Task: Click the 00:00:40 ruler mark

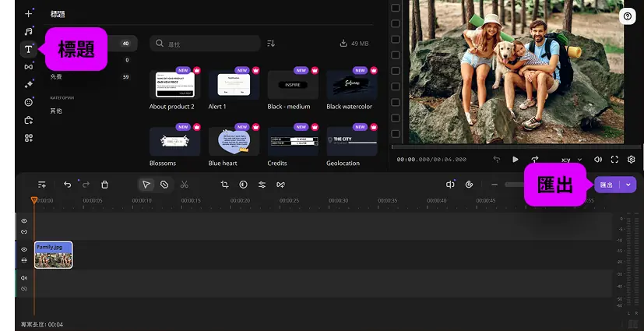Action: [x=437, y=201]
